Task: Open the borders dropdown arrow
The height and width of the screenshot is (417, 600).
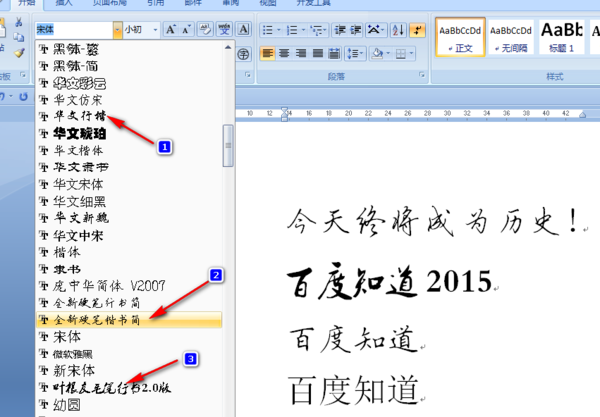Action: (x=411, y=54)
